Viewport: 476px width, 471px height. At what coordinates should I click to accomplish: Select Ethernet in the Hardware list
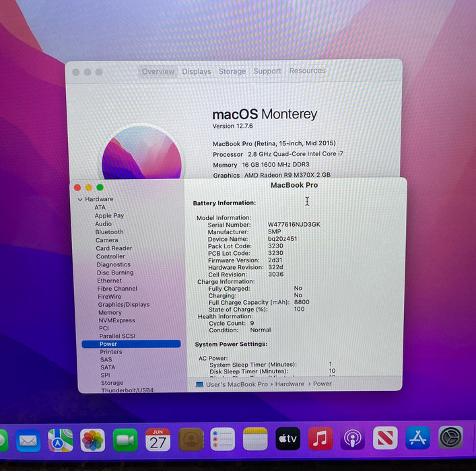(x=109, y=281)
